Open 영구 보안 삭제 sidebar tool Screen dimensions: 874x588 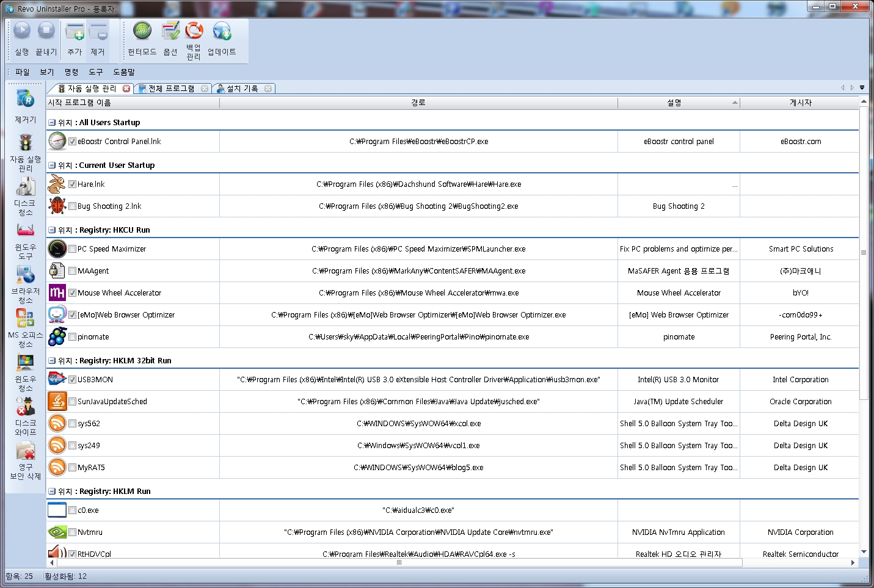(26, 460)
